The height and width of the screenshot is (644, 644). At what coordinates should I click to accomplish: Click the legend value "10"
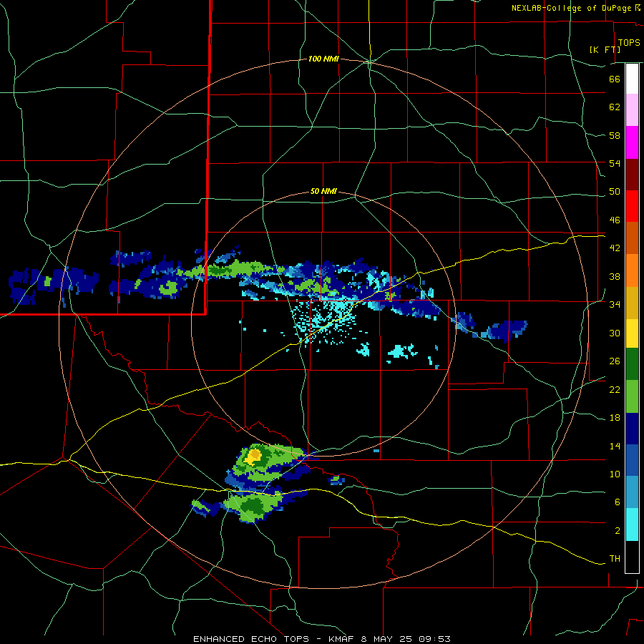pos(615,474)
